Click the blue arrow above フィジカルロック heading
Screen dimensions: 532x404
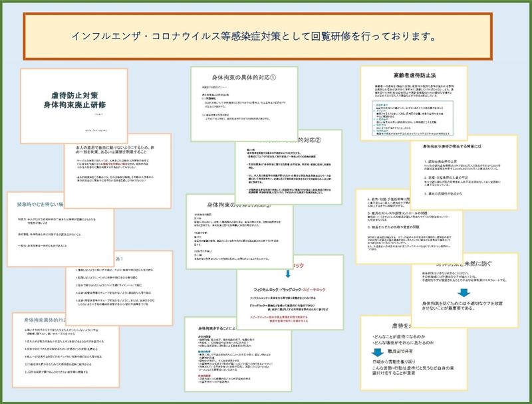coord(288,274)
